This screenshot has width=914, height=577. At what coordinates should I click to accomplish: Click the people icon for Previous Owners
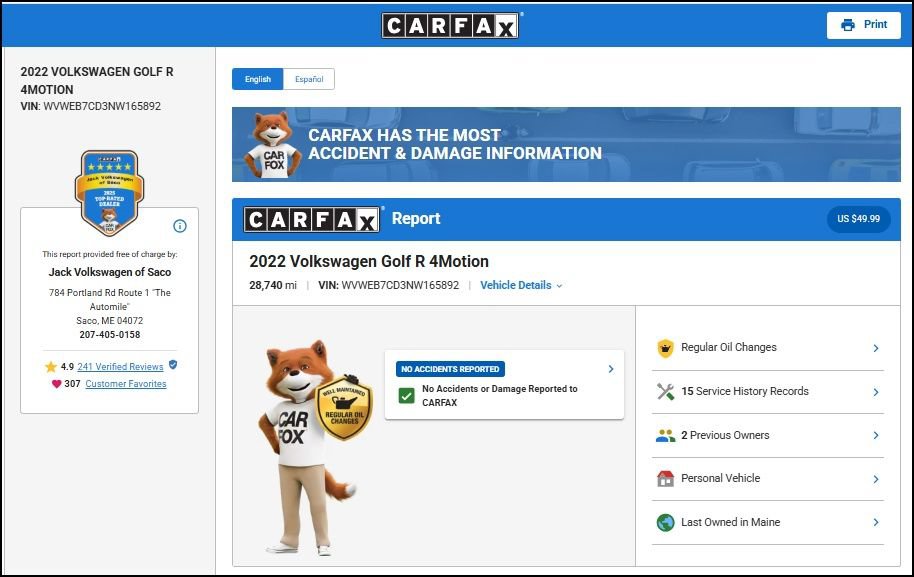(665, 435)
